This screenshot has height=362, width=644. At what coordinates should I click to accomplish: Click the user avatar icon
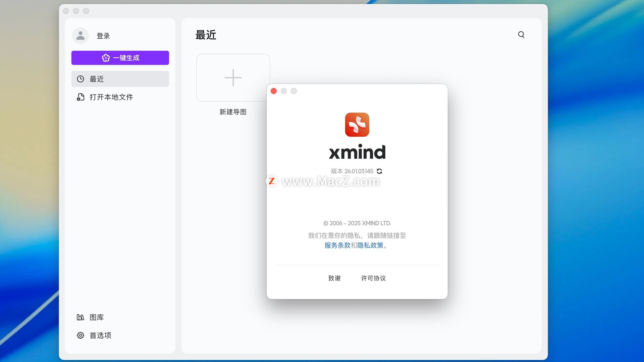[x=80, y=36]
